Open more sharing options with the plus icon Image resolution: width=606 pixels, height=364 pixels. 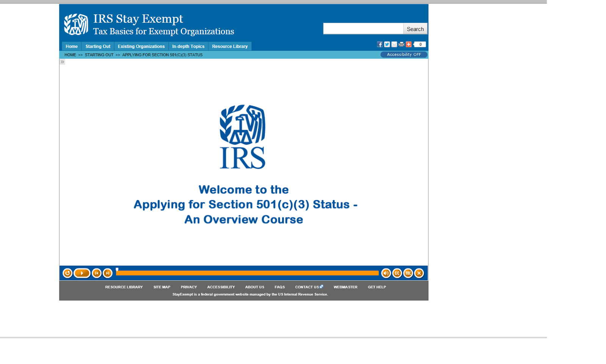click(x=408, y=44)
